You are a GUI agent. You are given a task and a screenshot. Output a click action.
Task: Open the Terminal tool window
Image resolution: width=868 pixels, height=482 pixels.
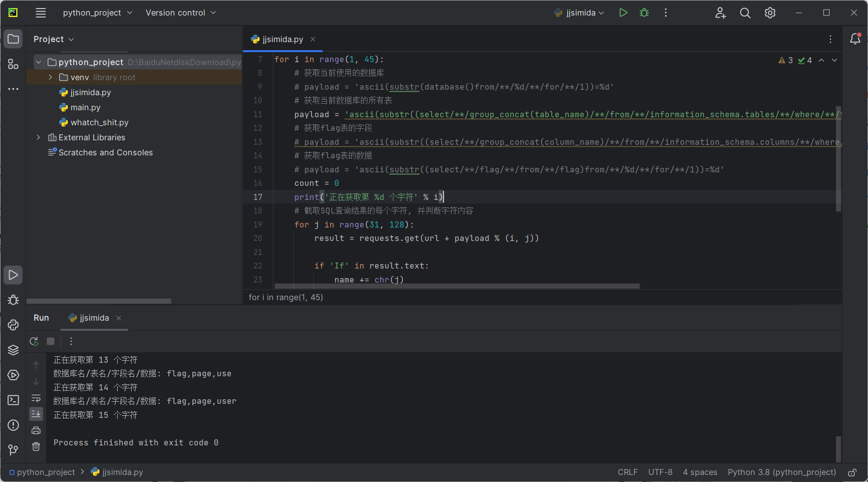coord(14,400)
